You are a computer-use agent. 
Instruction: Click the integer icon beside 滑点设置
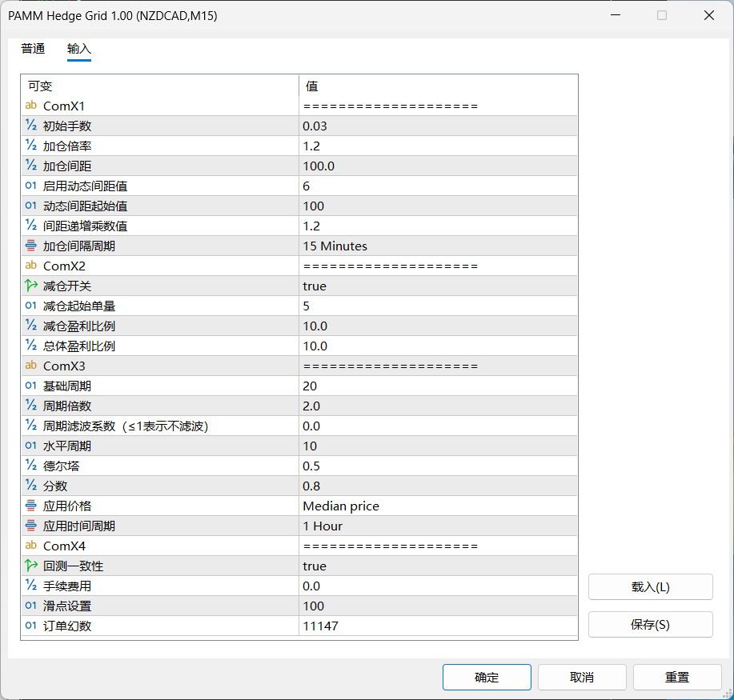pos(31,606)
